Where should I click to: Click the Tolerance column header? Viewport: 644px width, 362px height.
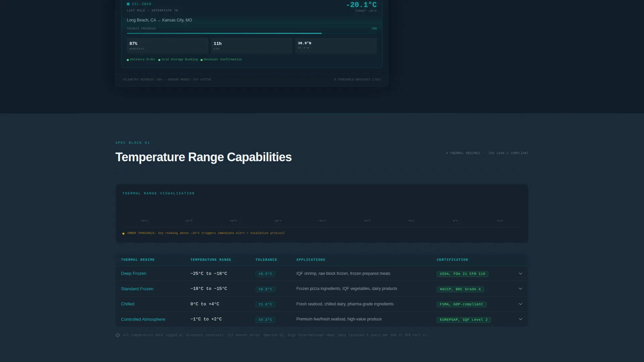[x=266, y=260]
